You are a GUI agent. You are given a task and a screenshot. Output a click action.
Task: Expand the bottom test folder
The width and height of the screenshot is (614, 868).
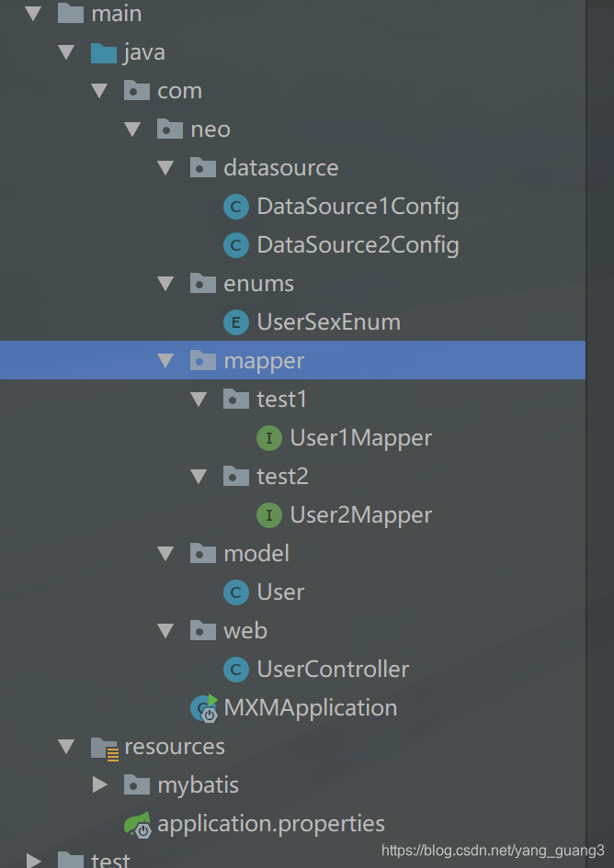(x=34, y=861)
